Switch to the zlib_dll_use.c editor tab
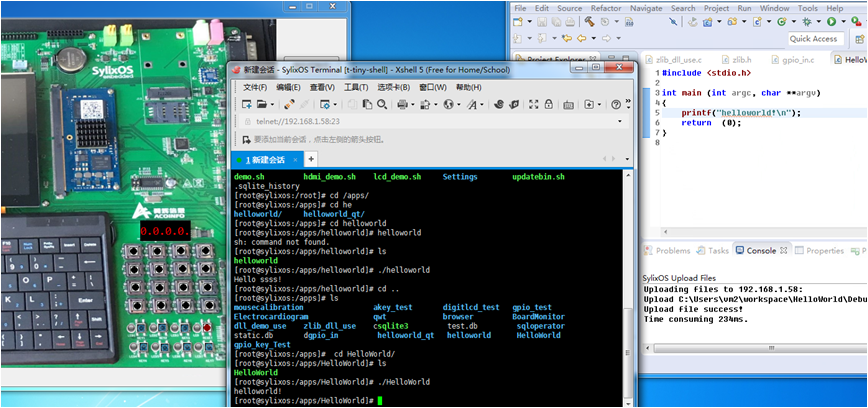This screenshot has width=868, height=408. (x=673, y=60)
